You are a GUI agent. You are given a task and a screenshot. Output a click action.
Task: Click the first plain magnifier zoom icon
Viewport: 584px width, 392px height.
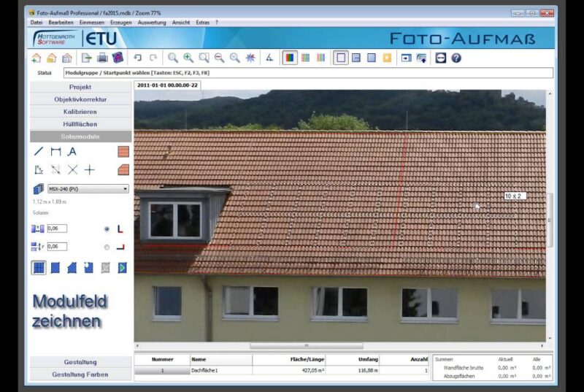tap(172, 58)
